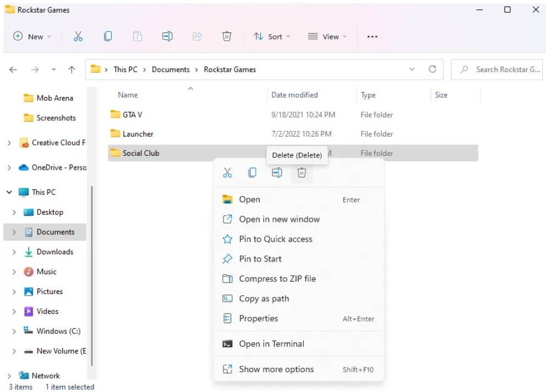Click the Launcher date 7/2/2022 10:26 PM
Image resolution: width=547 pixels, height=392 pixels.
tap(302, 134)
